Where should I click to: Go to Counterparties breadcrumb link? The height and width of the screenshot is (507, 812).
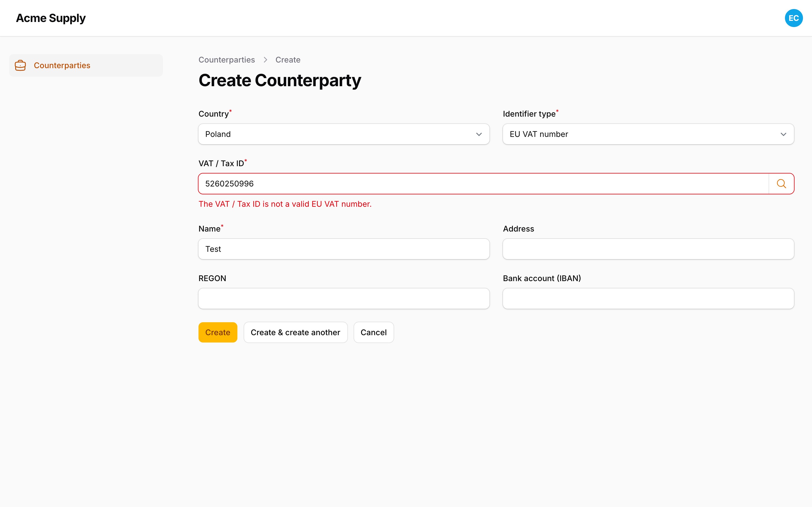(226, 60)
